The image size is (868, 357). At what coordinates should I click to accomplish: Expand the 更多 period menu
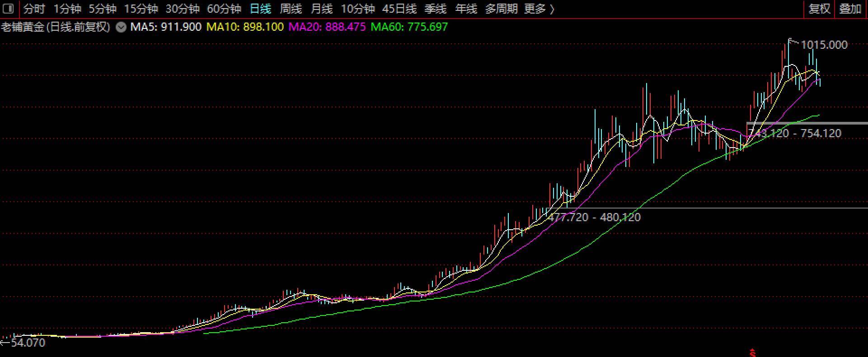(539, 9)
